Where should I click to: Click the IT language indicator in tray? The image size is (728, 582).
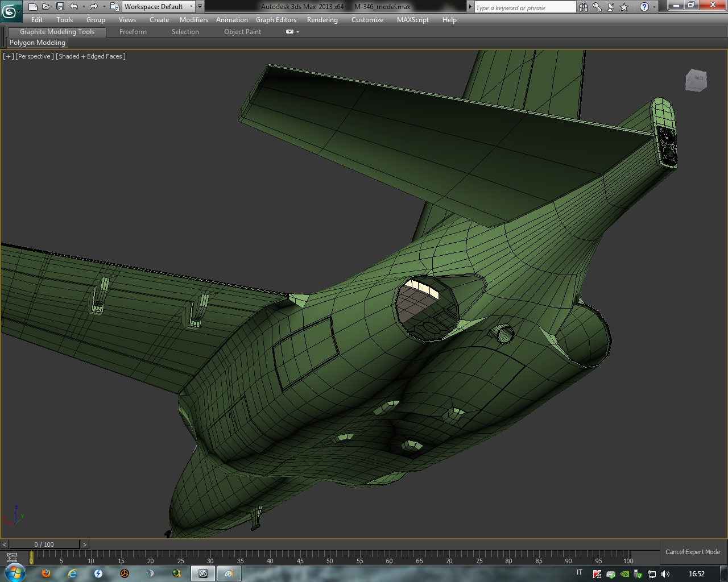580,572
